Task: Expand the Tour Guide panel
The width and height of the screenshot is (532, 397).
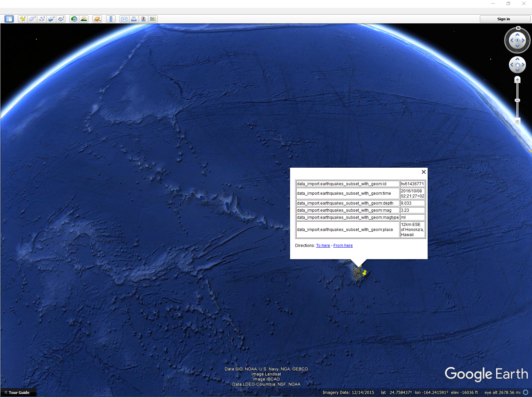Action: [19, 393]
